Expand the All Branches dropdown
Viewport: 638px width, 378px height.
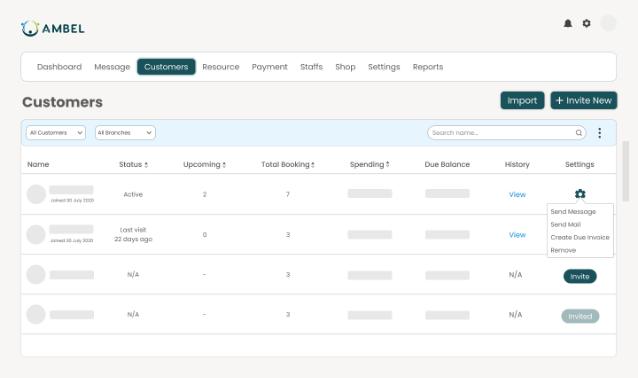125,133
